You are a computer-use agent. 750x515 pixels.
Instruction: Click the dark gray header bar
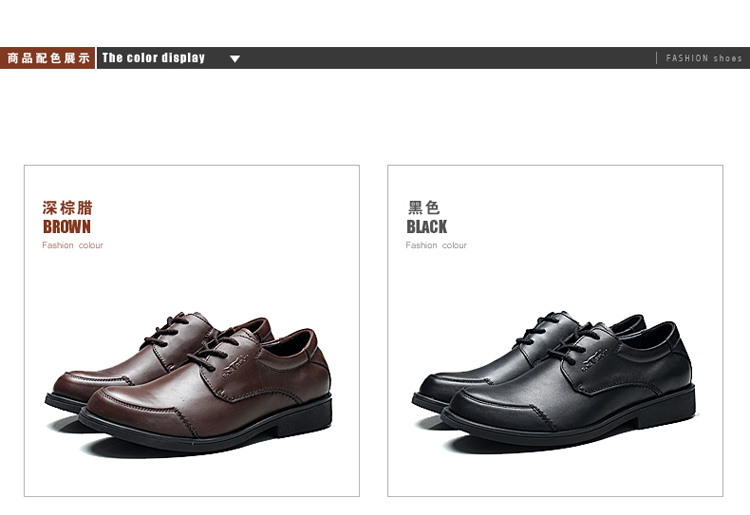423,58
